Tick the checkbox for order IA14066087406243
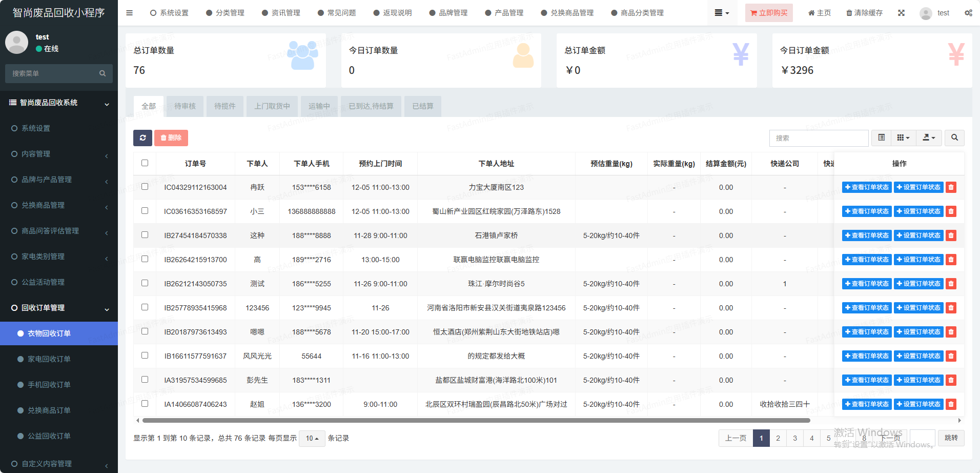 (x=145, y=404)
